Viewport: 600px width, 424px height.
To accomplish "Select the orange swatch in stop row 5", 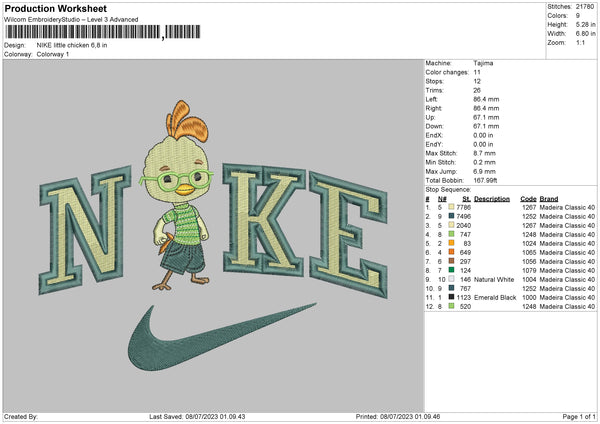I will coord(451,243).
